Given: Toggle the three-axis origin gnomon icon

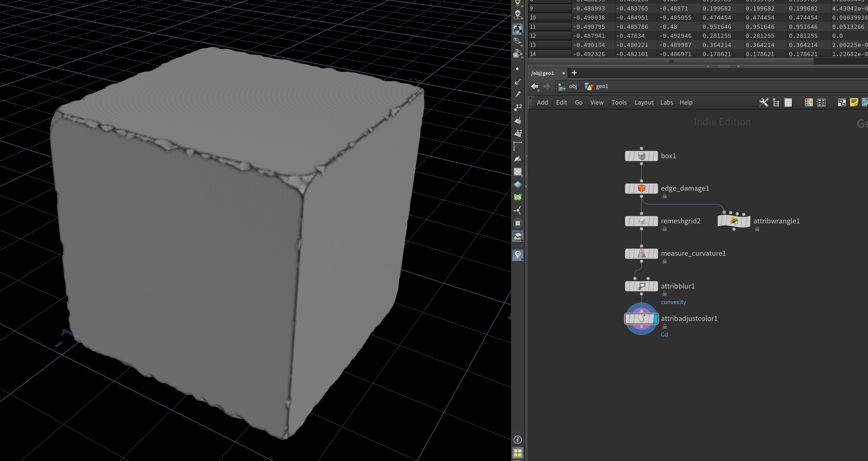Looking at the screenshot, I should pyautogui.click(x=517, y=211).
